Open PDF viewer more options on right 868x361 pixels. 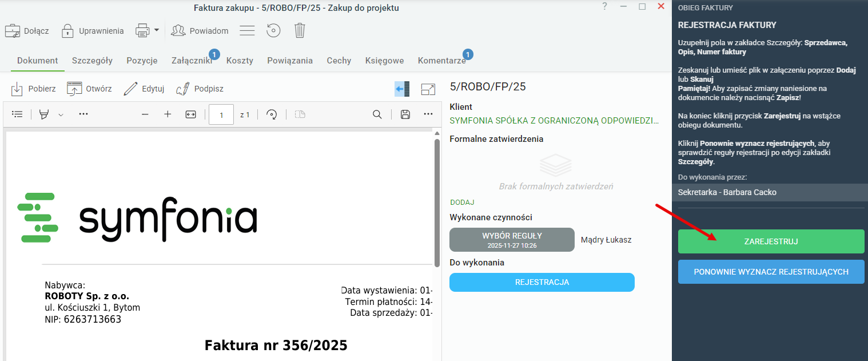click(x=428, y=114)
